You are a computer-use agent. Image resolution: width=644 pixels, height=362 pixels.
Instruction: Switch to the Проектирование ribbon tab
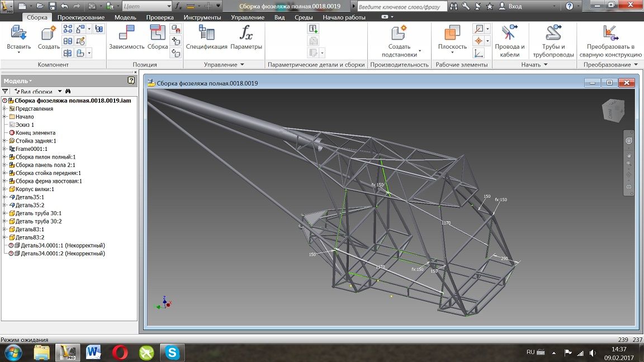[81, 17]
